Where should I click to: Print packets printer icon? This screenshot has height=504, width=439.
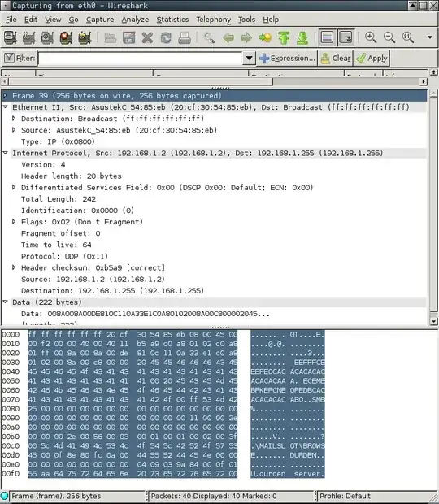point(185,37)
